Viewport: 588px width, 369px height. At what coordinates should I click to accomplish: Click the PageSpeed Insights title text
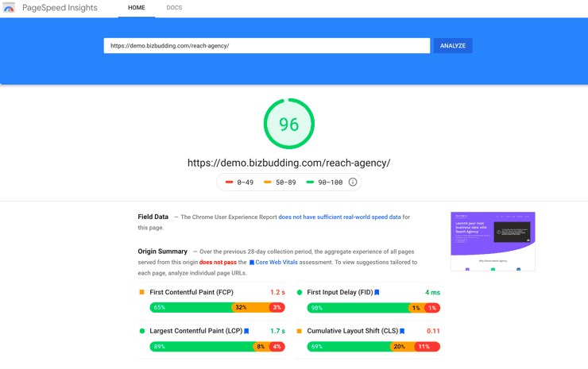pos(60,8)
